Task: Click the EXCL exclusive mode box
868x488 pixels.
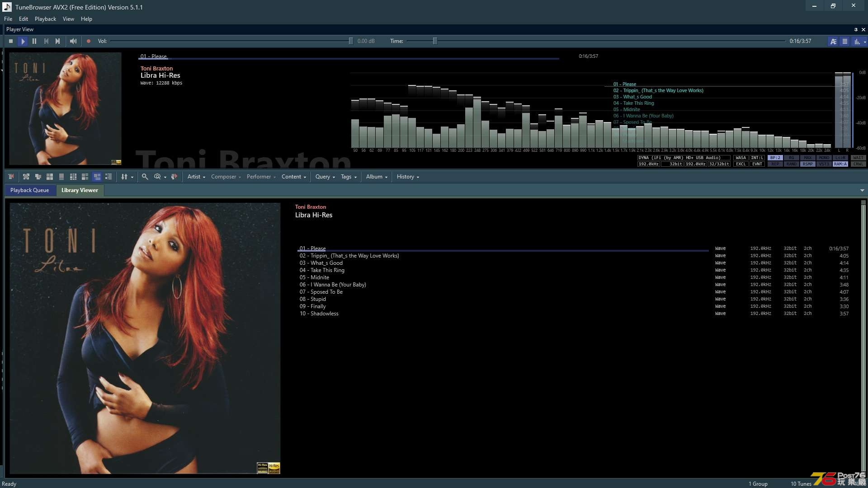Action: click(x=741, y=164)
